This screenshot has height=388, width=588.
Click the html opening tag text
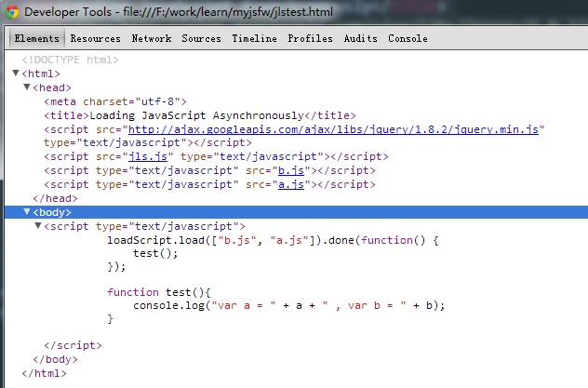coord(41,74)
